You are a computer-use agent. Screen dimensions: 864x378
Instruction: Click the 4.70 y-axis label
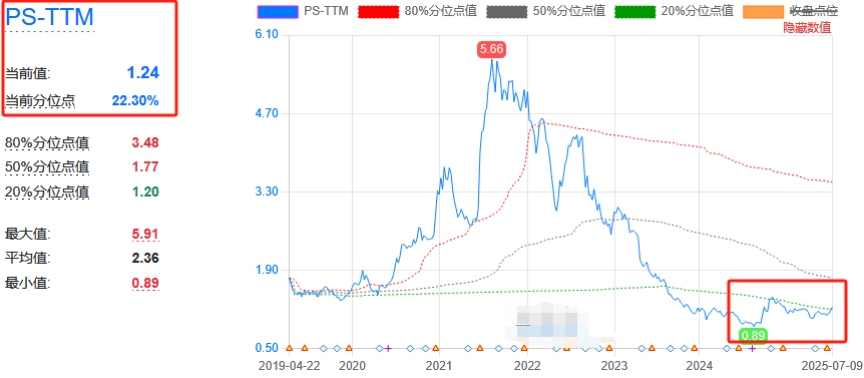pyautogui.click(x=266, y=114)
